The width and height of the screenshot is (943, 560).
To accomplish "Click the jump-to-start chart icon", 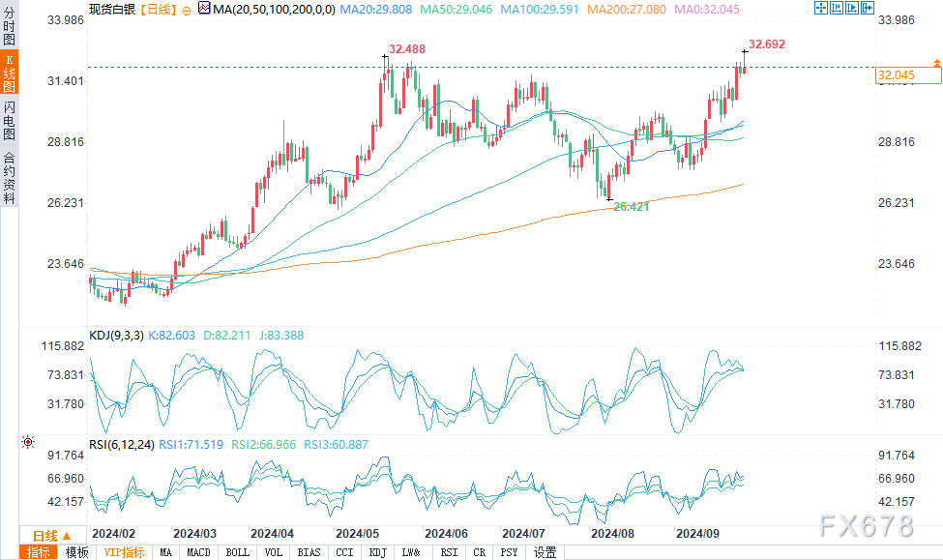I will pos(837,8).
